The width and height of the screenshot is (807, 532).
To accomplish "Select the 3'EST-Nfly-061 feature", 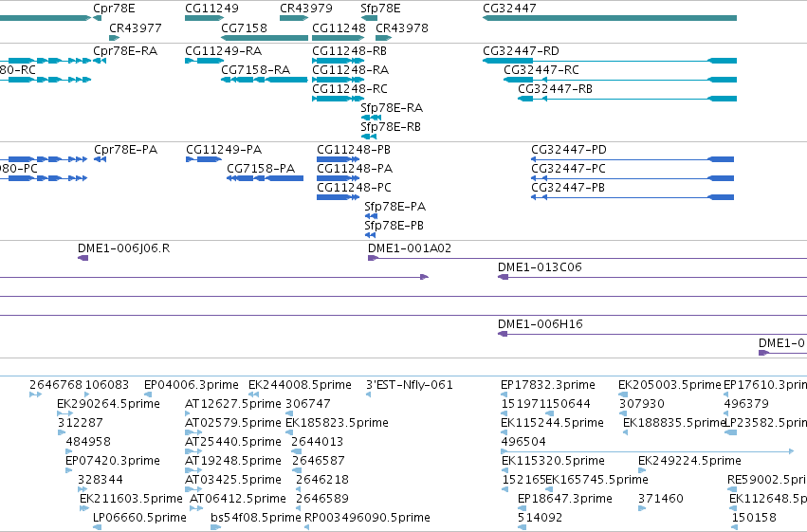I will (369, 394).
